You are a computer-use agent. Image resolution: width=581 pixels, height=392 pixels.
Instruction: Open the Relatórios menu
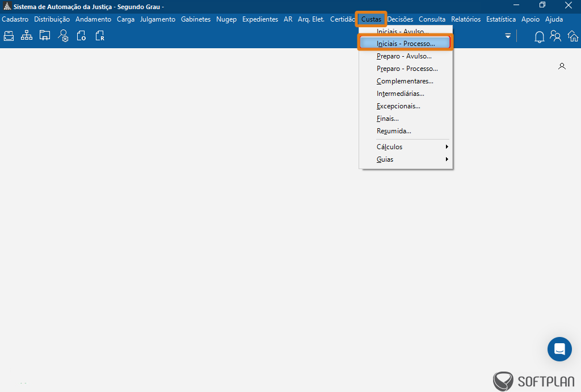click(x=465, y=19)
